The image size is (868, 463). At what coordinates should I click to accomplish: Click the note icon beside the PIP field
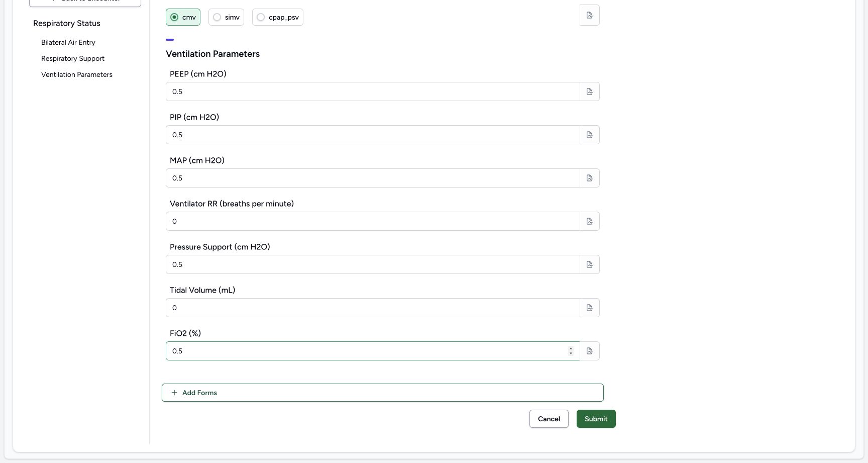tap(590, 135)
